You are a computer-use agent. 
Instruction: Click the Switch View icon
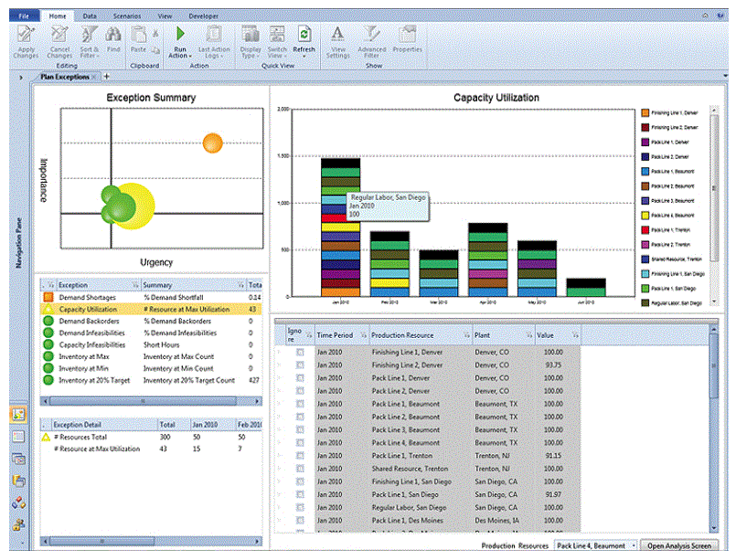277,34
